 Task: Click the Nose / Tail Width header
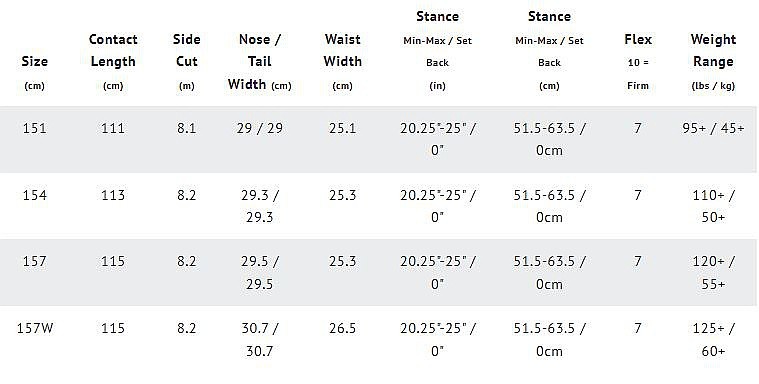point(259,62)
